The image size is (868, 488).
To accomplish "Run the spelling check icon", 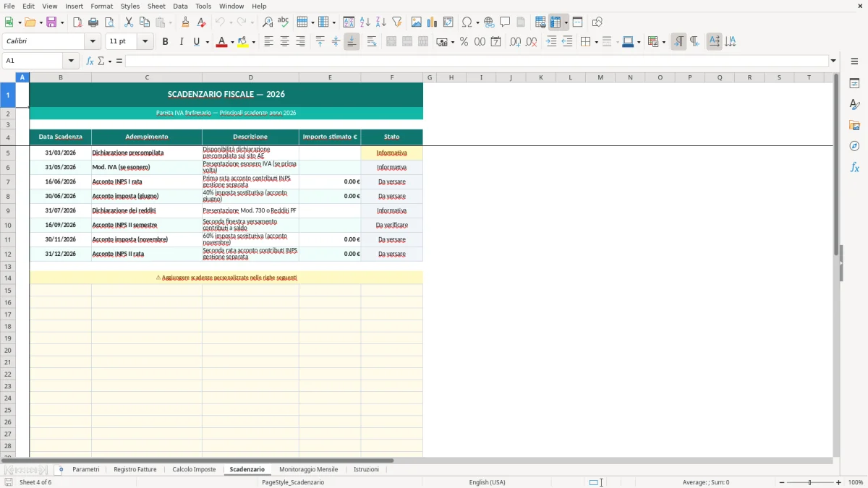I will [x=284, y=22].
